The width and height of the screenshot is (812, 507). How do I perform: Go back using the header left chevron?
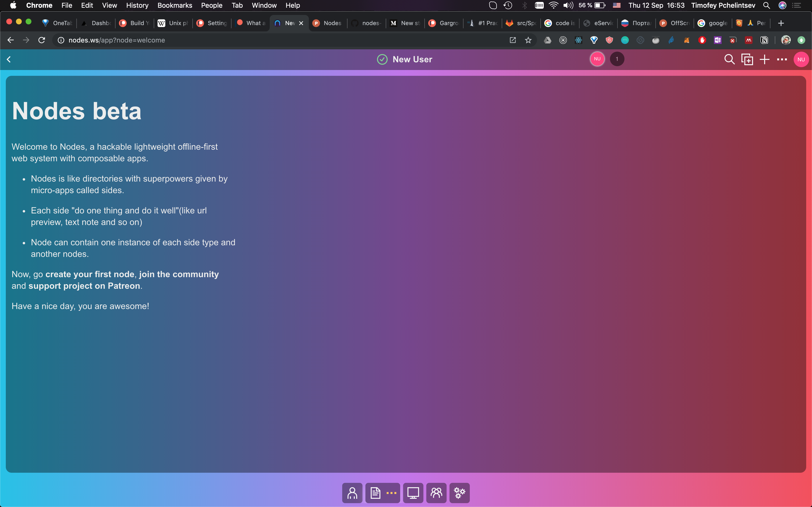(x=9, y=59)
